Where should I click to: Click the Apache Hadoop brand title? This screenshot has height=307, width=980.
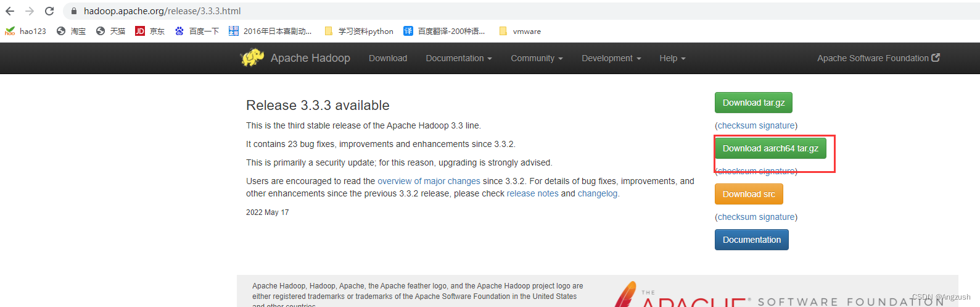[310, 58]
